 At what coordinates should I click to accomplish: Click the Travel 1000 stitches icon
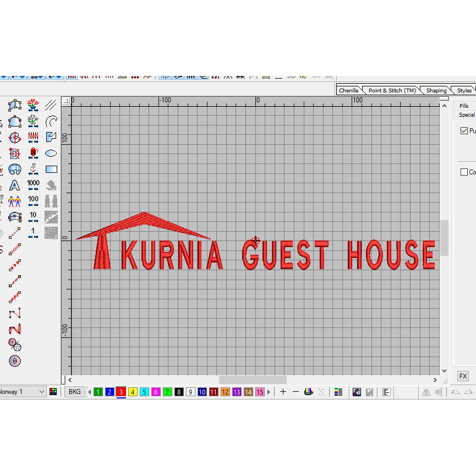[33, 185]
